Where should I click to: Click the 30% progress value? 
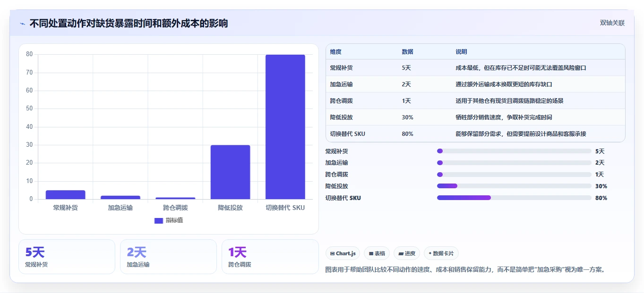(601, 186)
